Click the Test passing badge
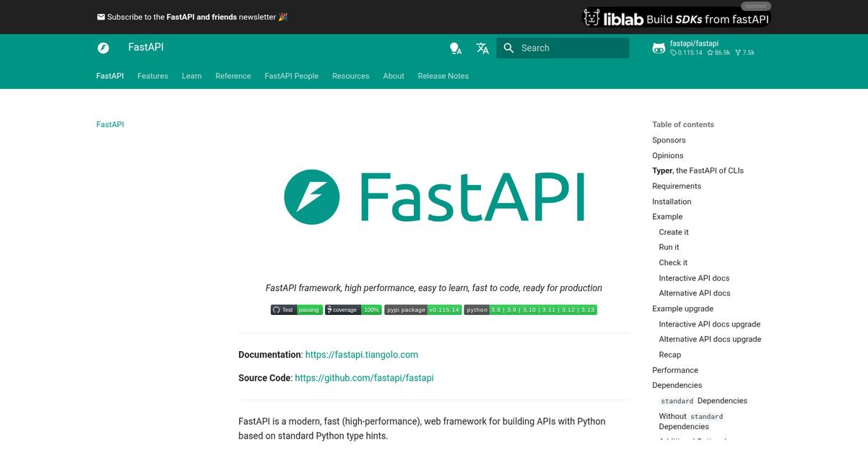 point(297,309)
